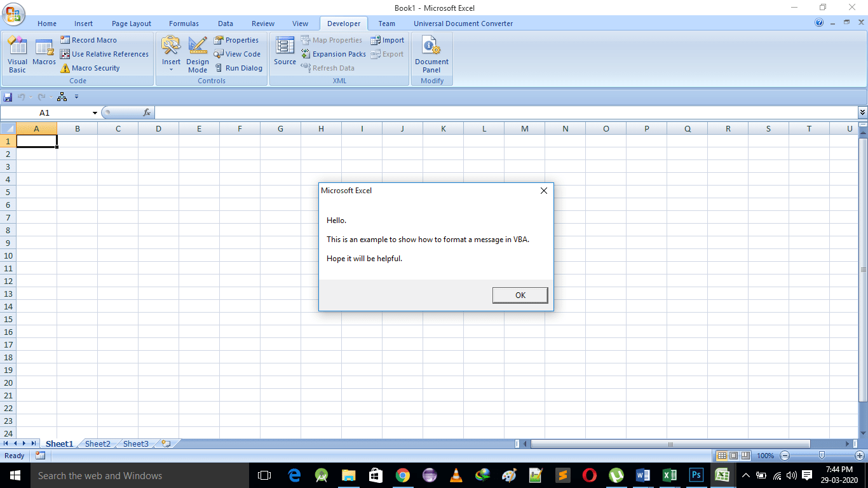Screen dimensions: 868x488
Task: Select the Sheet1 tab
Action: (x=60, y=444)
